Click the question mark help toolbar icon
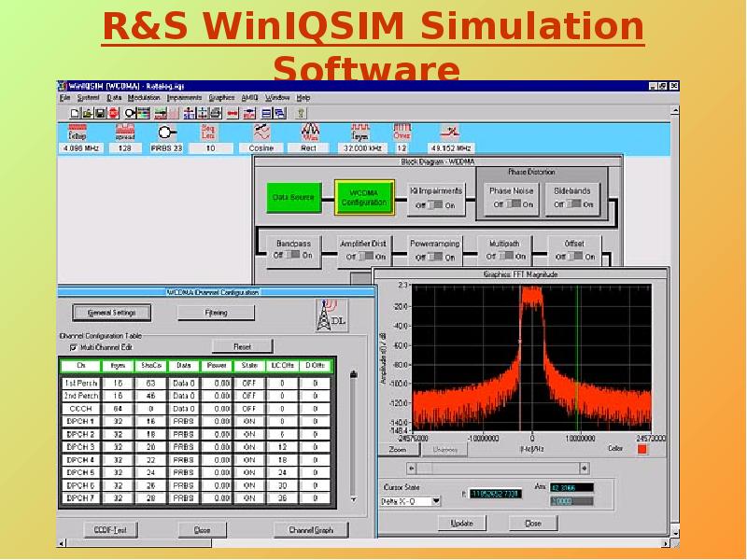The image size is (747, 560). click(x=301, y=113)
